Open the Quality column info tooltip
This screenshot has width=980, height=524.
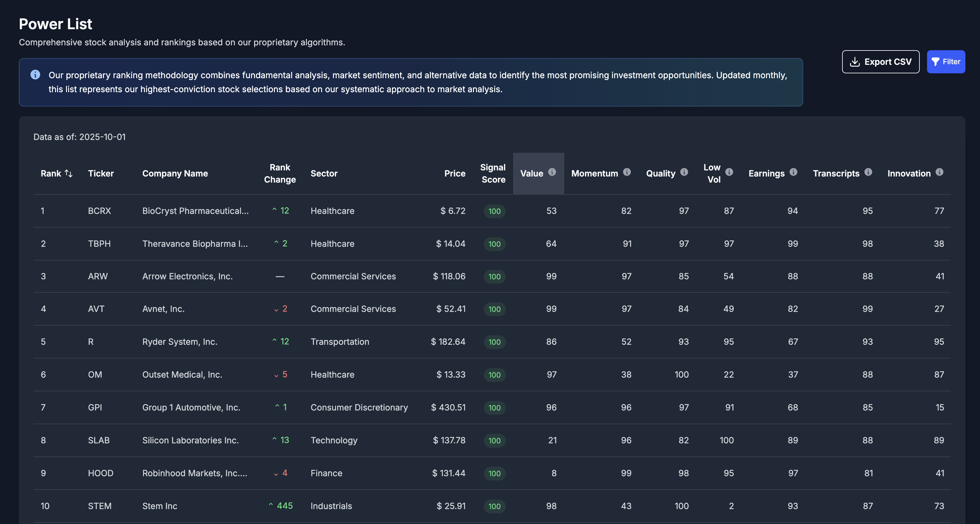click(684, 172)
